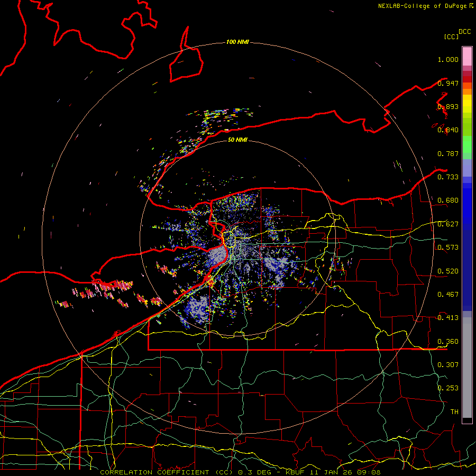Click the 0.947 color scale value
This screenshot has width=476, height=476.
(x=448, y=83)
